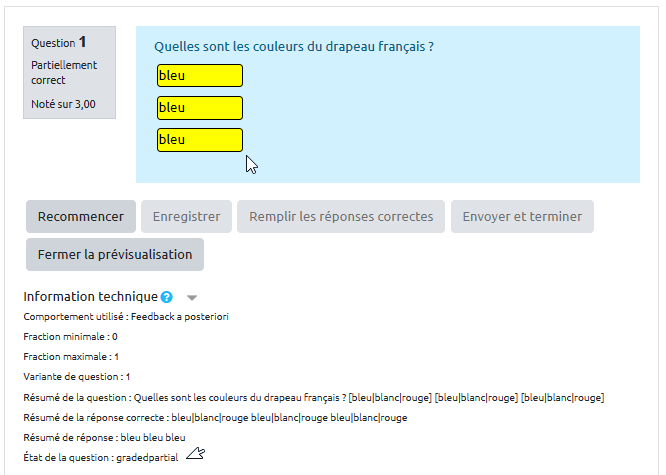This screenshot has width=666, height=475.
Task: Click the Information technique heading
Action: pyautogui.click(x=90, y=297)
